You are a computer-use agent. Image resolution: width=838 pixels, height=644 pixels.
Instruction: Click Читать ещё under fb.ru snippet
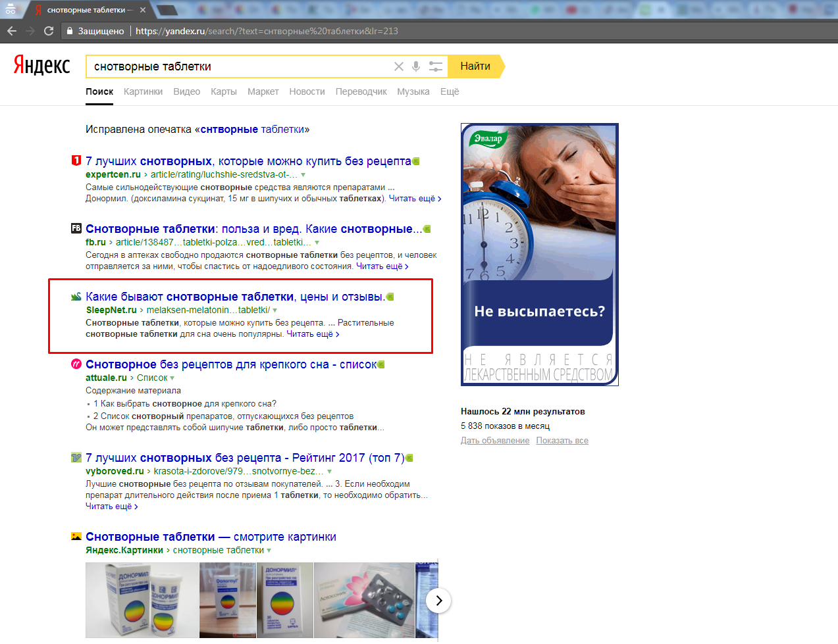point(382,266)
